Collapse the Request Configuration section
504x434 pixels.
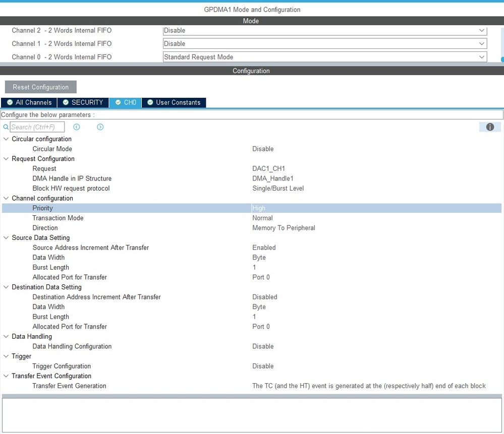[6, 158]
